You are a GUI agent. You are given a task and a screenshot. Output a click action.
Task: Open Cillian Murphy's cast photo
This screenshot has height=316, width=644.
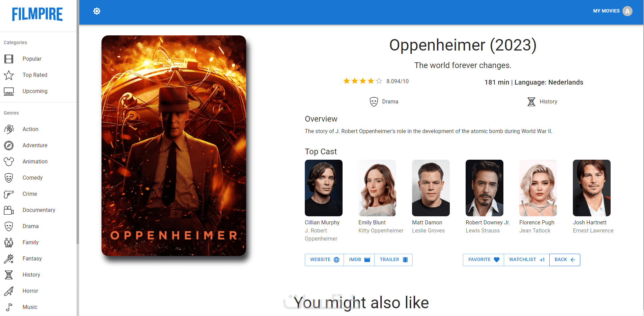(x=324, y=188)
